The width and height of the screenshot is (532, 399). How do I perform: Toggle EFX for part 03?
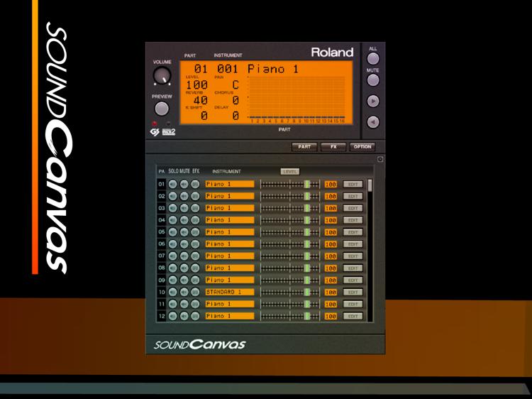click(195, 208)
